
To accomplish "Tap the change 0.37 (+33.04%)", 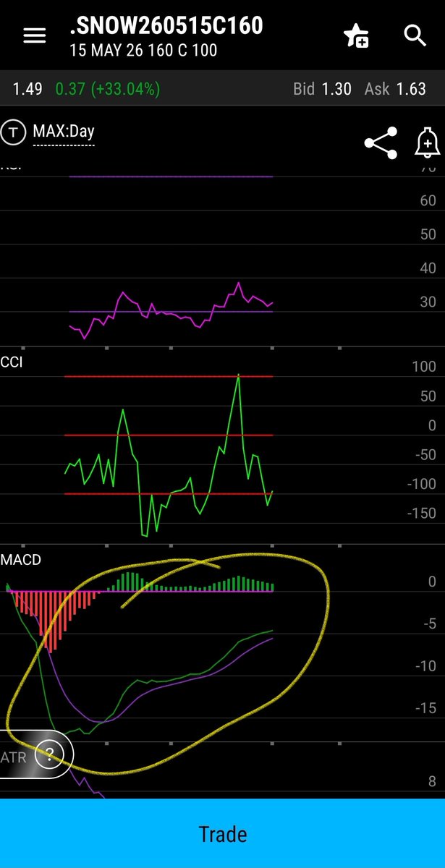I will click(x=108, y=89).
